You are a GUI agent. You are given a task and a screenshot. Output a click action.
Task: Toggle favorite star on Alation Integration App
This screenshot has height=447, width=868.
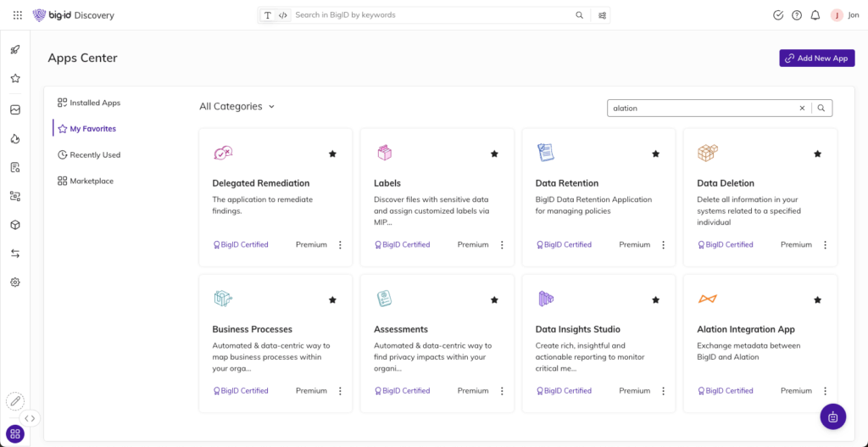click(817, 299)
